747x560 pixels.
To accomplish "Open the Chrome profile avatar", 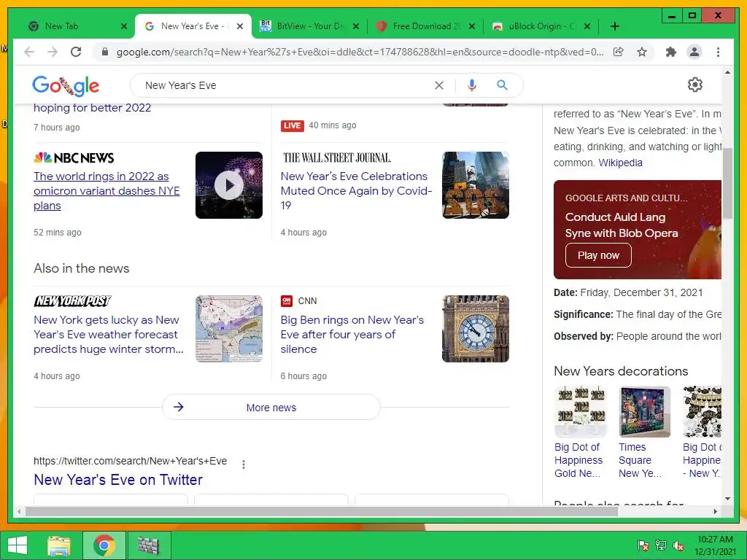I will point(694,52).
